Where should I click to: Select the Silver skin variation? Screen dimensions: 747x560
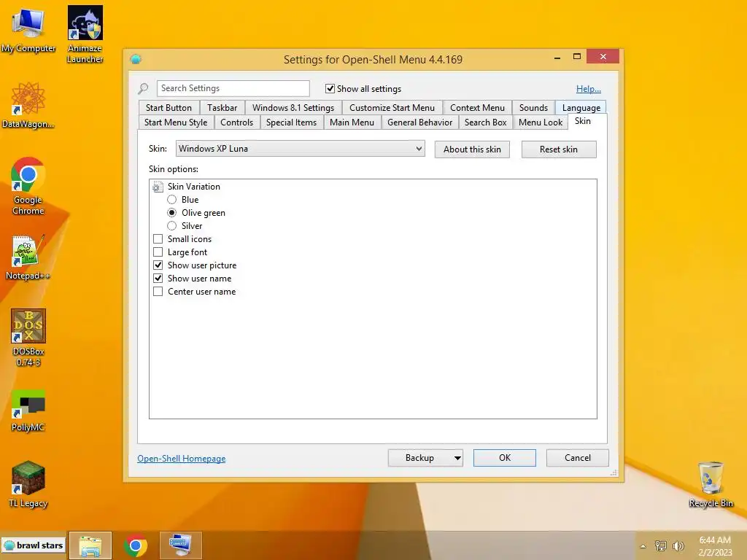172,226
